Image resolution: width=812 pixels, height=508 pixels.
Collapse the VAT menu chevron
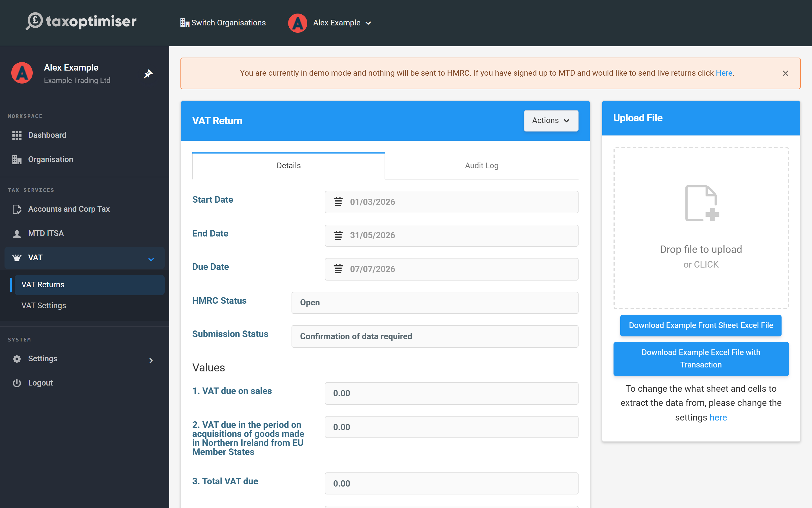pos(151,259)
